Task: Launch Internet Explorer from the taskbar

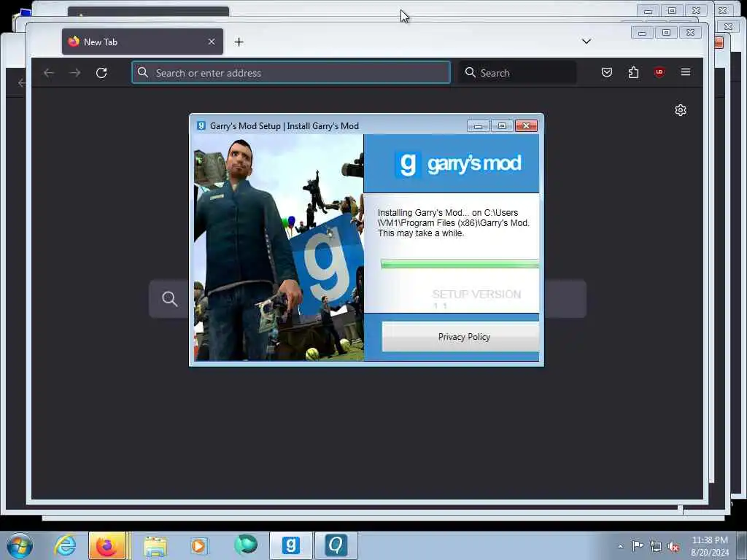Action: point(65,545)
